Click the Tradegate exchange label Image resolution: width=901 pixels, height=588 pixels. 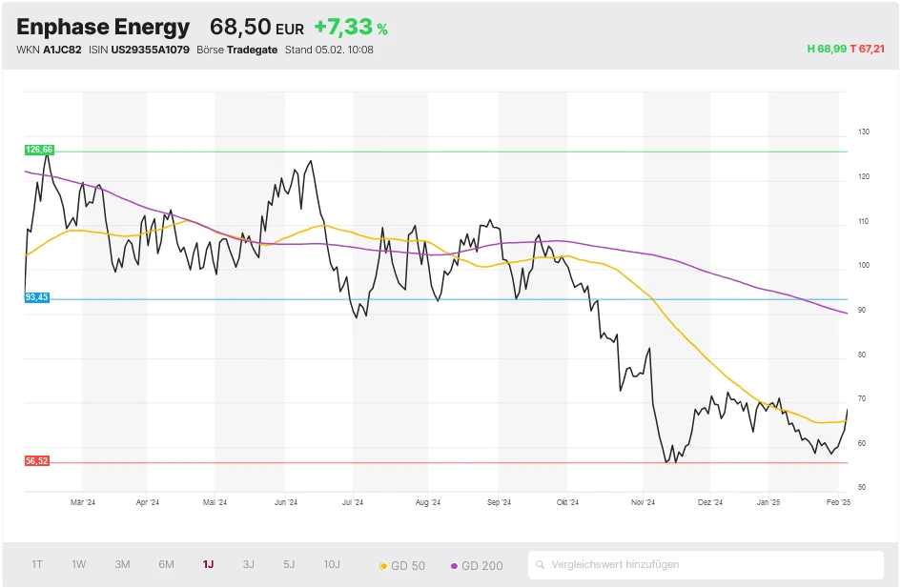coord(253,50)
